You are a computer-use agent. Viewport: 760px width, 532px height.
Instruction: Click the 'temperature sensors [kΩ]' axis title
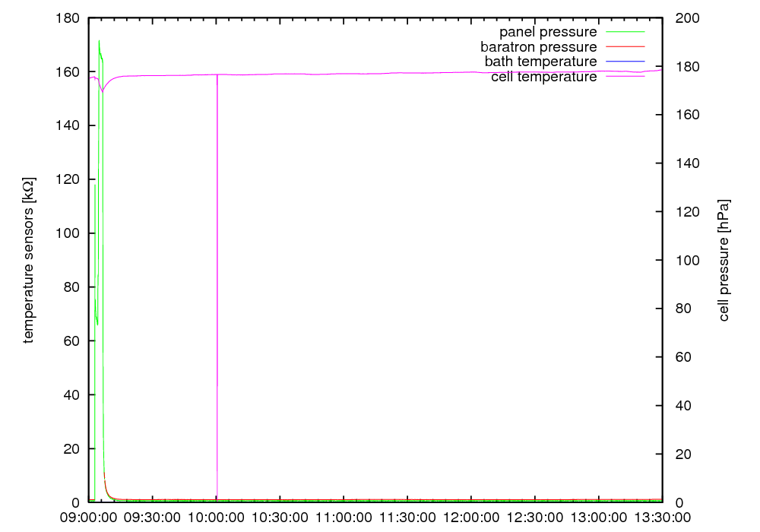28,261
